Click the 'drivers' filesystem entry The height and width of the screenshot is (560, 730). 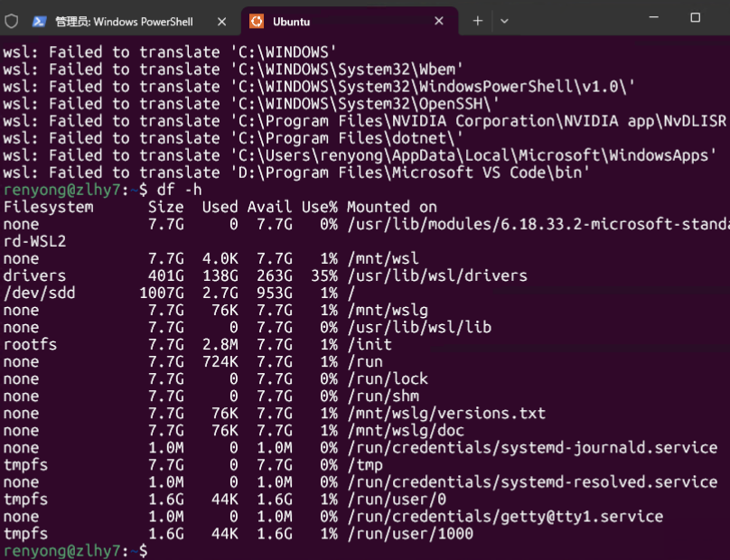(x=34, y=276)
